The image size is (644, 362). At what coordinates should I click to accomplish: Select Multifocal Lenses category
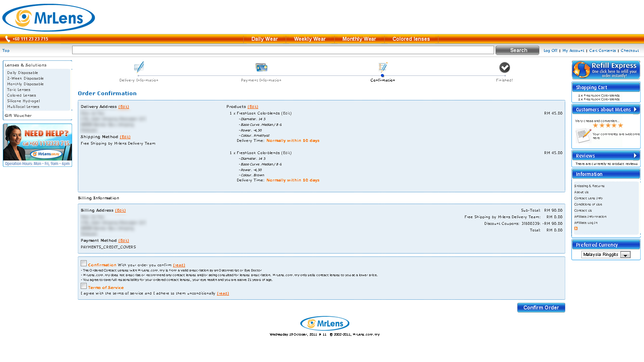point(24,107)
